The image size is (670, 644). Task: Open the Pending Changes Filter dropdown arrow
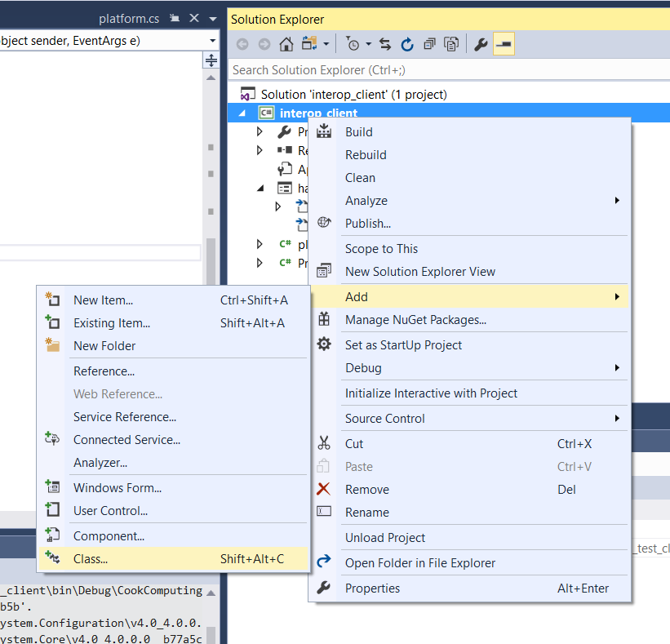pos(368,44)
